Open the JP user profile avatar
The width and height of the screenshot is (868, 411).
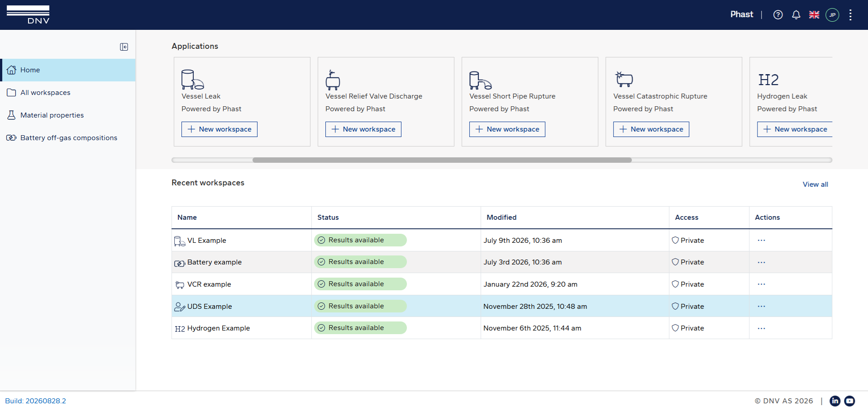(832, 15)
